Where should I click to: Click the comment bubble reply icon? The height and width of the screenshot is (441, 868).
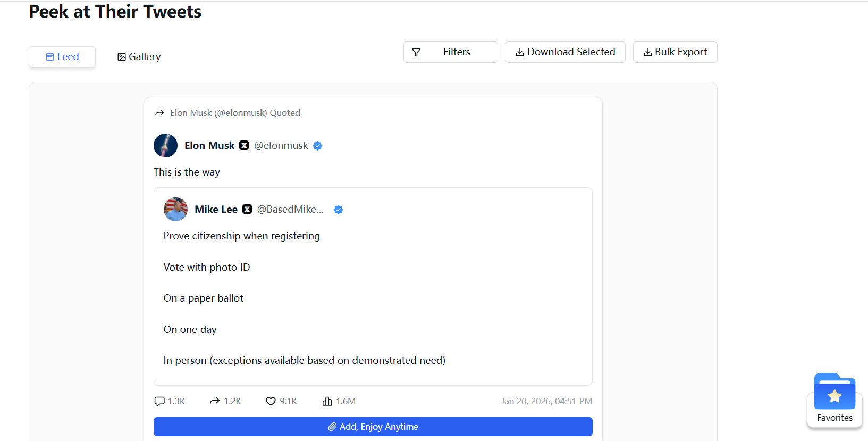pos(159,401)
